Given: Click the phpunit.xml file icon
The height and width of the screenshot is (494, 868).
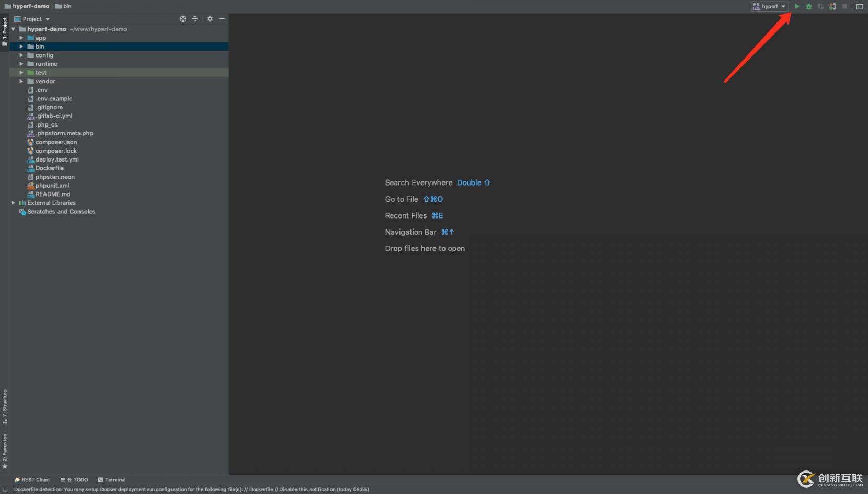Looking at the screenshot, I should pos(30,186).
